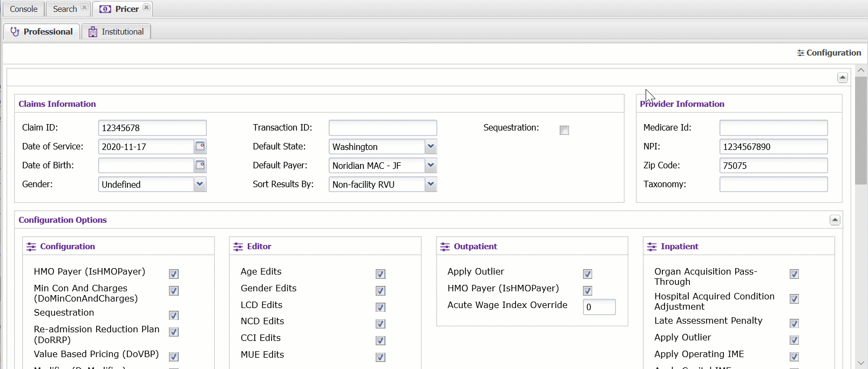
Task: Enable the Sequestration checkbox in Claims Information
Action: point(564,130)
